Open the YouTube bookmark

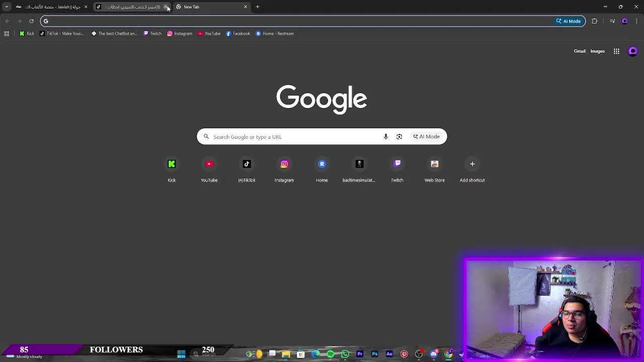point(209,34)
